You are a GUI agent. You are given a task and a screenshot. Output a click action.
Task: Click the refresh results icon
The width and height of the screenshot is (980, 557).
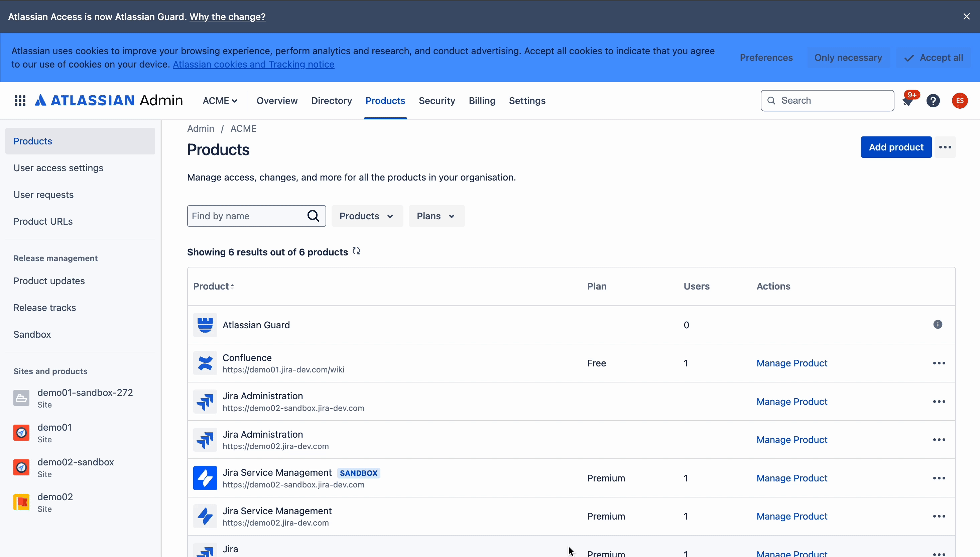(356, 251)
